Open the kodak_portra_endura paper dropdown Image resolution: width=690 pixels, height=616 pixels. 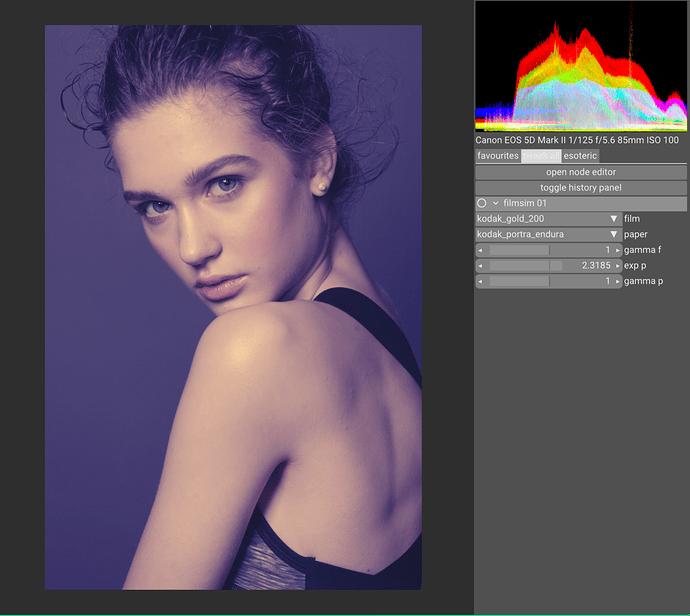[548, 234]
